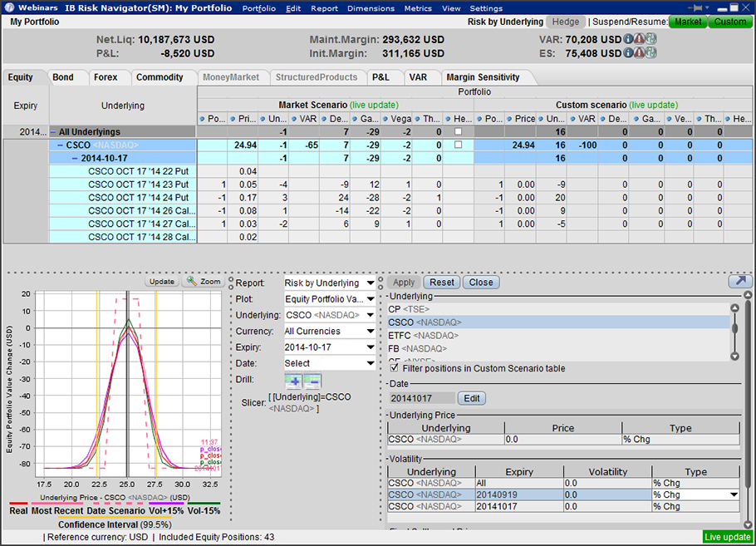Image resolution: width=756 pixels, height=546 pixels.
Task: Click Market Scenario Vega column header
Action: click(x=397, y=119)
